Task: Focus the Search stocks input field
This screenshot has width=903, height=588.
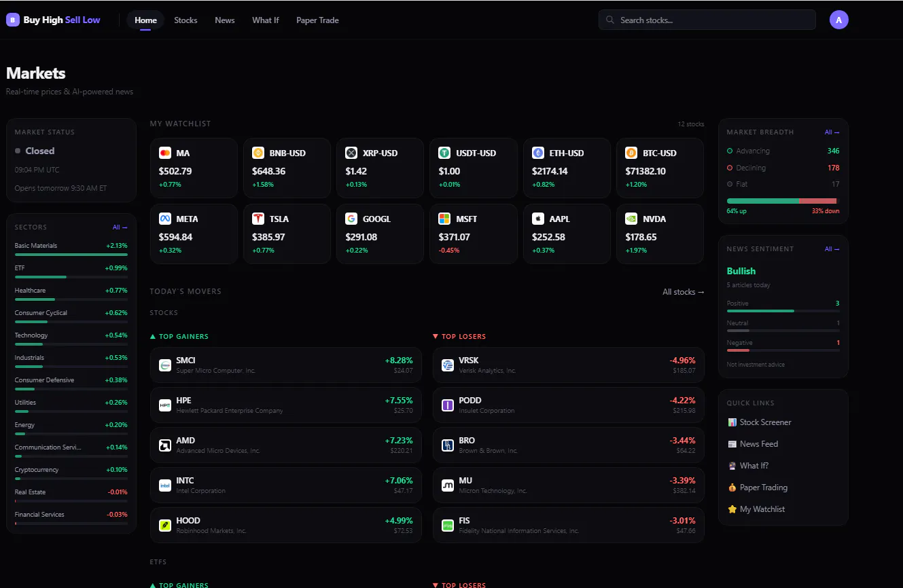Action: pyautogui.click(x=707, y=20)
